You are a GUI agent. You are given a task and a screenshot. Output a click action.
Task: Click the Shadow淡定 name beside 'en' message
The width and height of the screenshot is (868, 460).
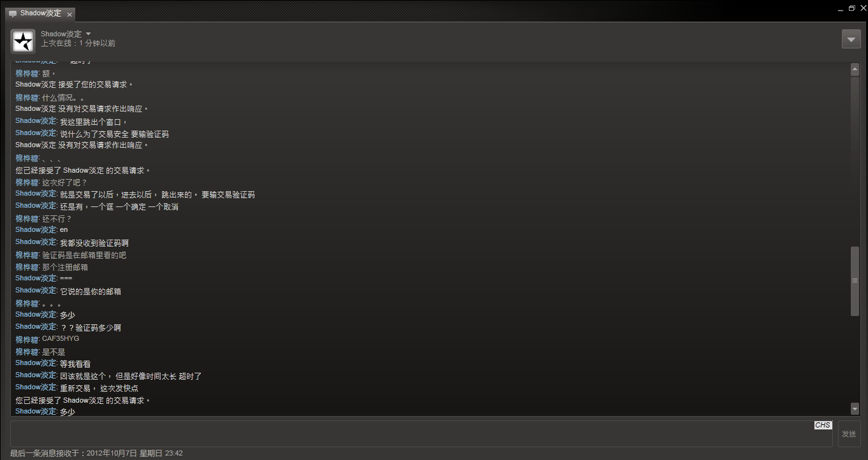36,229
